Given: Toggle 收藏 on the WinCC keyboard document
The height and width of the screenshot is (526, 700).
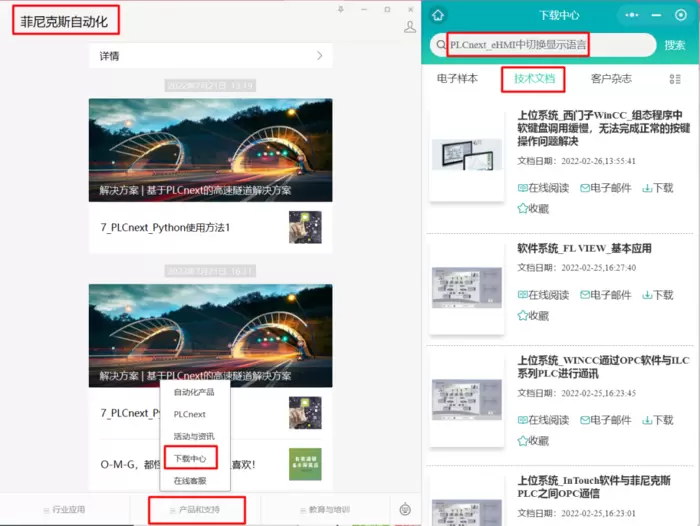Looking at the screenshot, I should point(532,208).
